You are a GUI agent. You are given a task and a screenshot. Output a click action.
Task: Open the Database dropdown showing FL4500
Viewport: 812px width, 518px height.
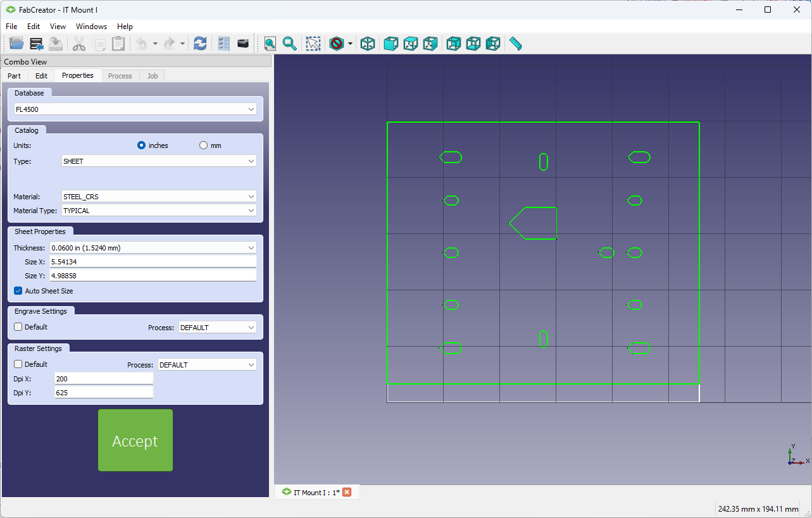coord(135,109)
